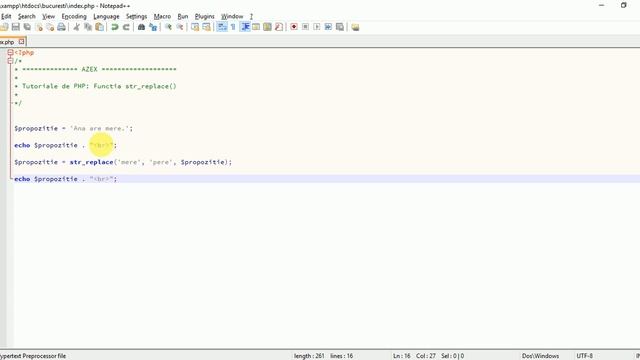Click the Copy toolbar icon
This screenshot has width=640, height=360.
click(88, 27)
